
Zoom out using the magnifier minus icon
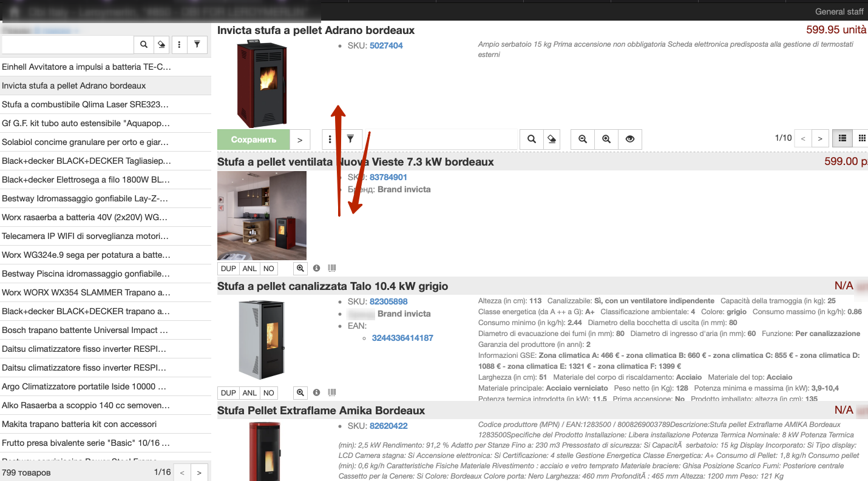coord(583,139)
